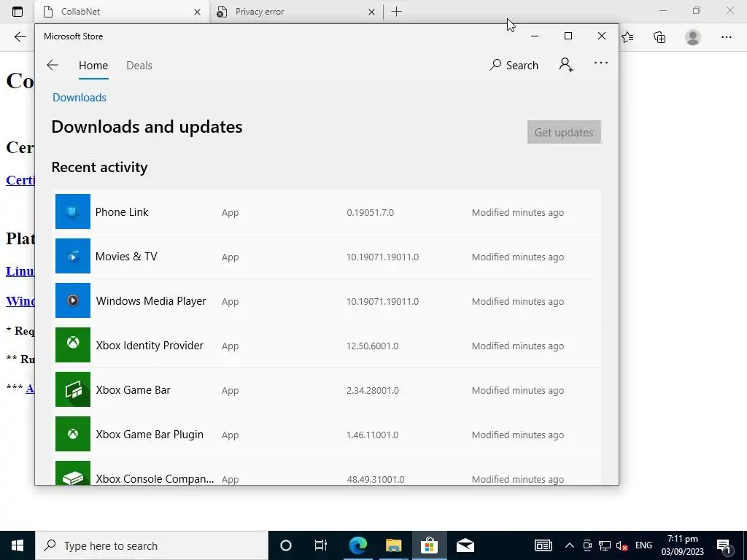Select the Xbox Game Bar name text
Image resolution: width=747 pixels, height=560 pixels.
133,390
